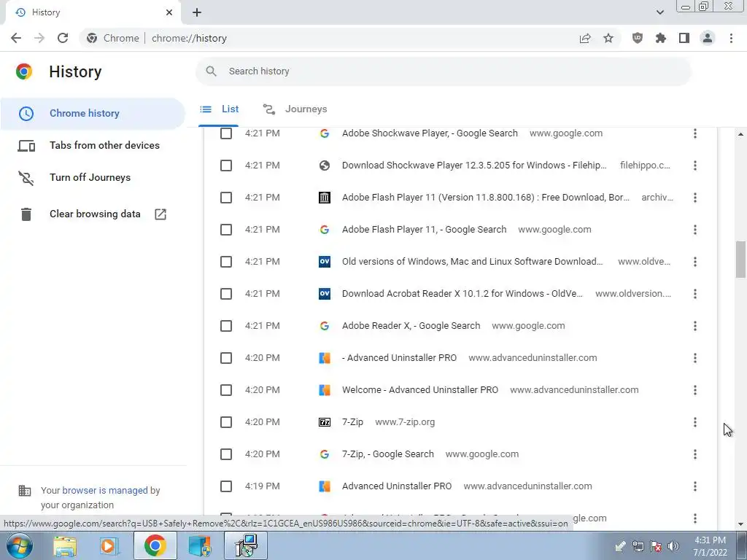
Task: Check the Download Shockwave Player 12.3.5.205 entry
Action: 226,166
